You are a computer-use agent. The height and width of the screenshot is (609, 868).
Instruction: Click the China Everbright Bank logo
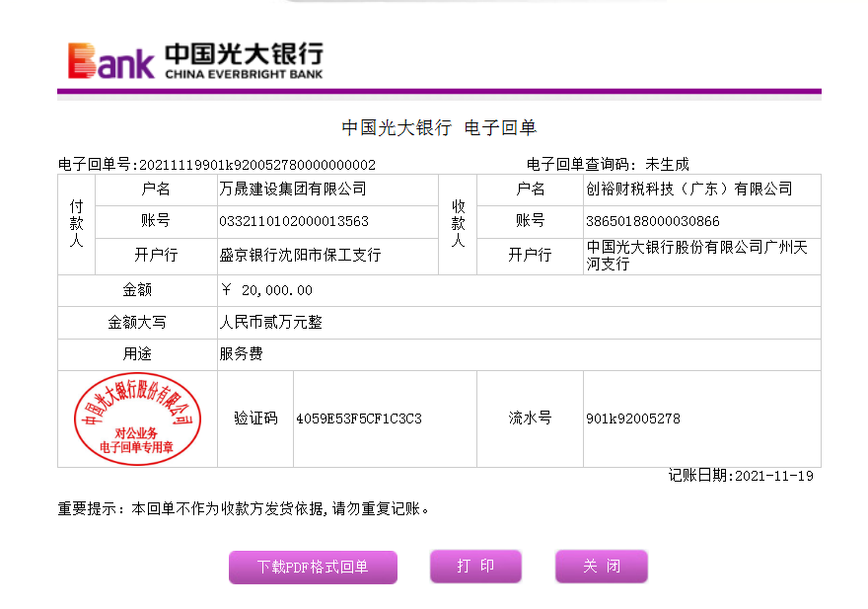point(195,61)
